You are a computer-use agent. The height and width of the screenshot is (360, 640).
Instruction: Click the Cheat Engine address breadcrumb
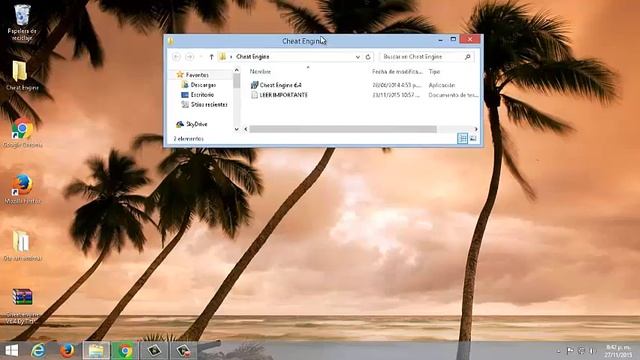[x=253, y=57]
